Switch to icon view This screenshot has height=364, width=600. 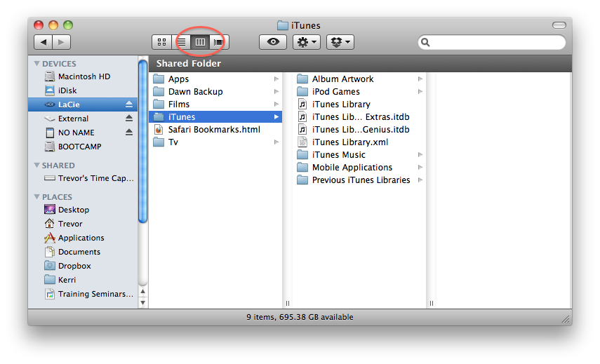(x=161, y=42)
